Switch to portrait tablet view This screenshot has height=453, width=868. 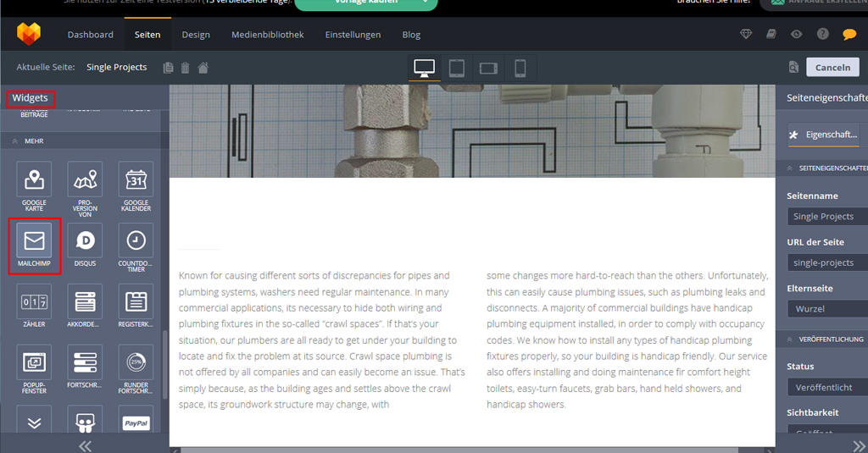coord(456,68)
